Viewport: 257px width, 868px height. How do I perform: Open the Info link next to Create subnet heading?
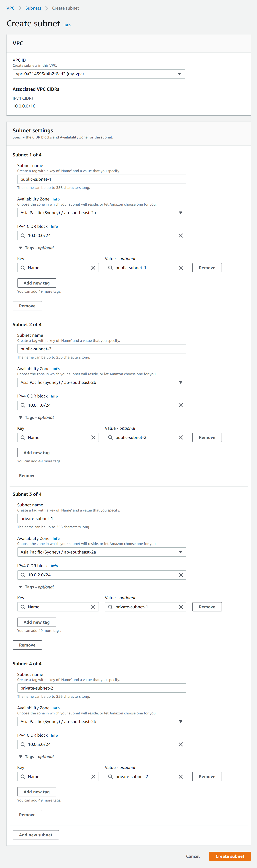(67, 25)
